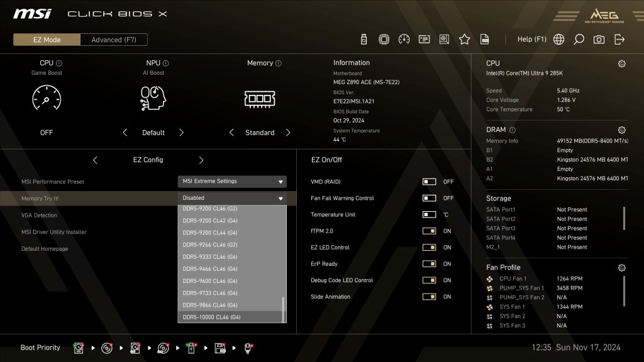Open Favorites via the star icon
This screenshot has height=362, width=644.
[464, 40]
